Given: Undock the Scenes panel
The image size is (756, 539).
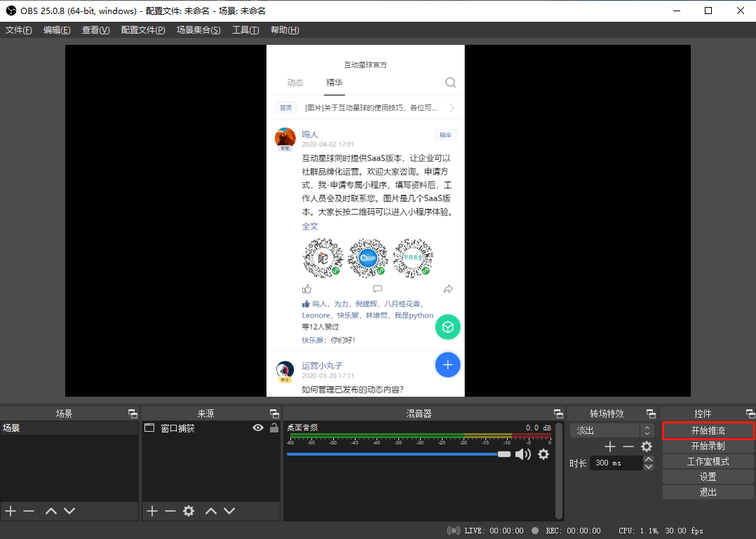Looking at the screenshot, I should point(133,414).
